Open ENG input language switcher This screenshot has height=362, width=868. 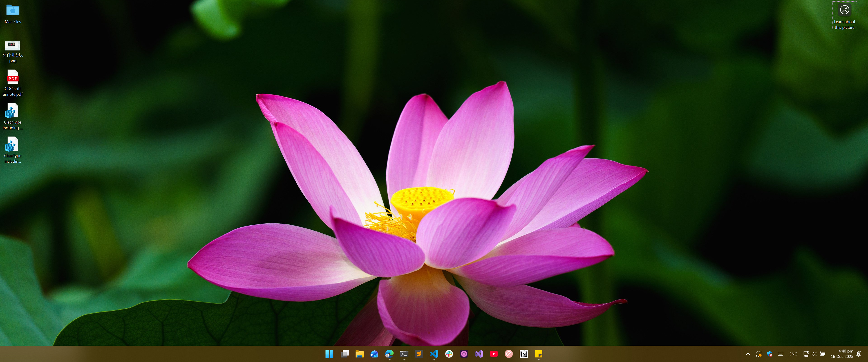(793, 354)
